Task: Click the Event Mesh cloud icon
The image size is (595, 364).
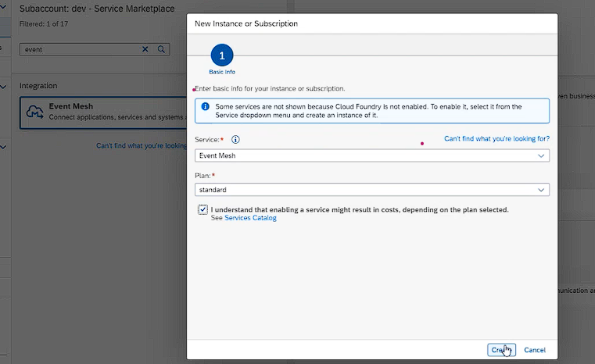Action: coord(34,112)
